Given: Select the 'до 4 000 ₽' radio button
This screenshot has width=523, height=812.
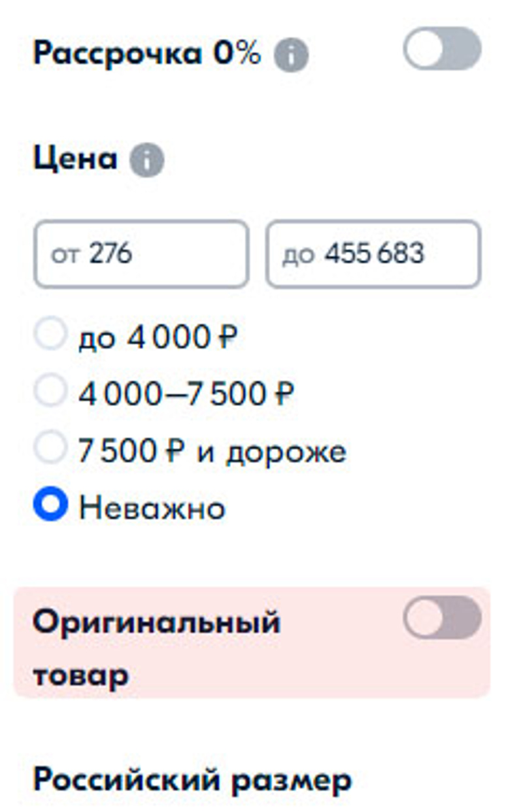Looking at the screenshot, I should click(x=50, y=335).
